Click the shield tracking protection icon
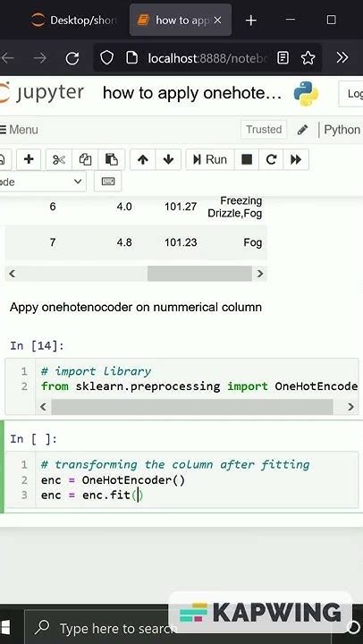Image resolution: width=363 pixels, height=644 pixels. (x=106, y=58)
